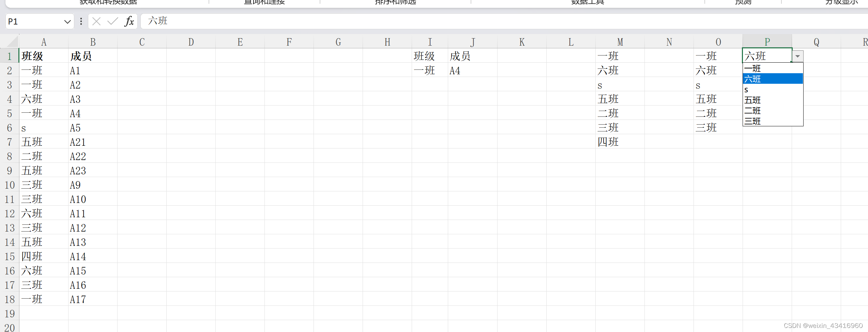Click cell A6 containing s
Screen dimensions: 868x332
(44, 128)
